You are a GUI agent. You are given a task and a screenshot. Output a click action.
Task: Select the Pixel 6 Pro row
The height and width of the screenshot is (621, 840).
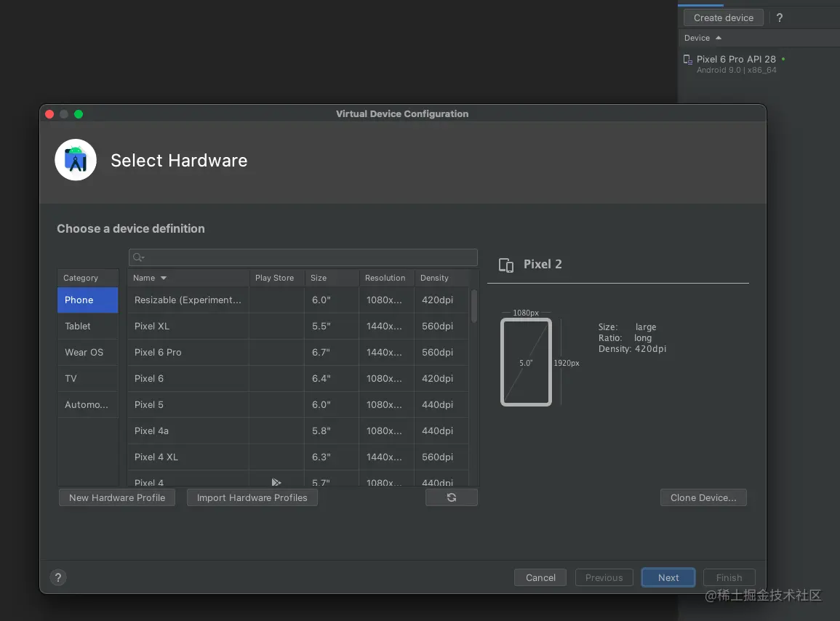point(298,353)
